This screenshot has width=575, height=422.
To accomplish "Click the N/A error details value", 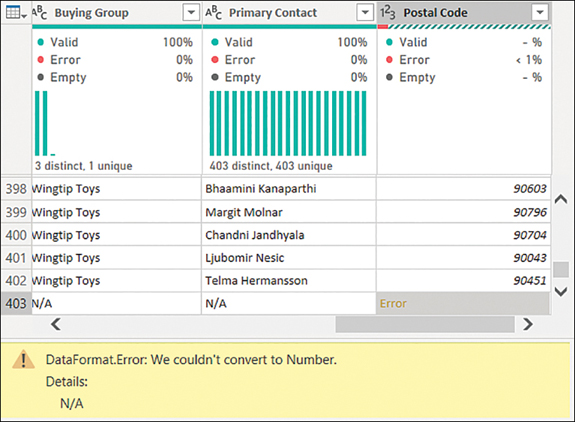I will tap(72, 404).
